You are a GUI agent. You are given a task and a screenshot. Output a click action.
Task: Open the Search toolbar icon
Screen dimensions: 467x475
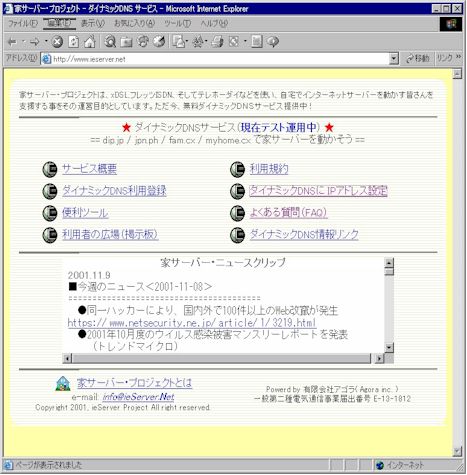coord(110,42)
